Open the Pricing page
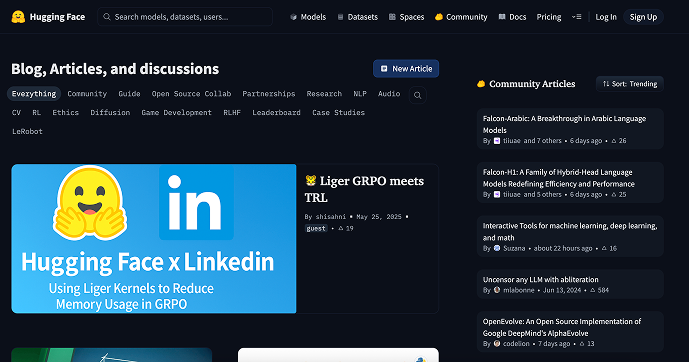 [x=549, y=17]
